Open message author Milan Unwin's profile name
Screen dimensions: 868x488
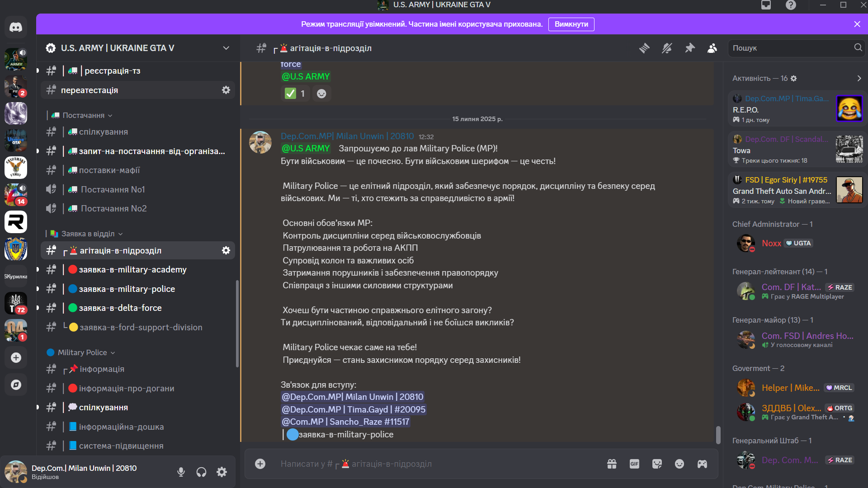coord(347,136)
